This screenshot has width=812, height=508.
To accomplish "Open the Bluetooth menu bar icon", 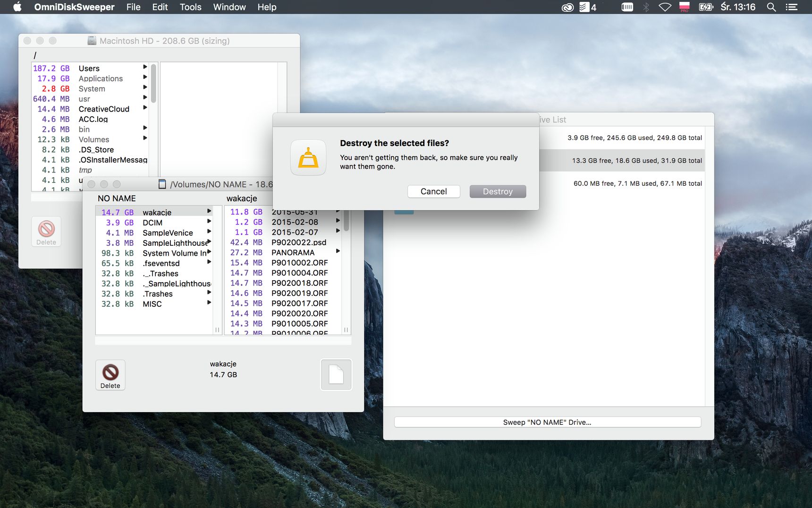I will [646, 7].
